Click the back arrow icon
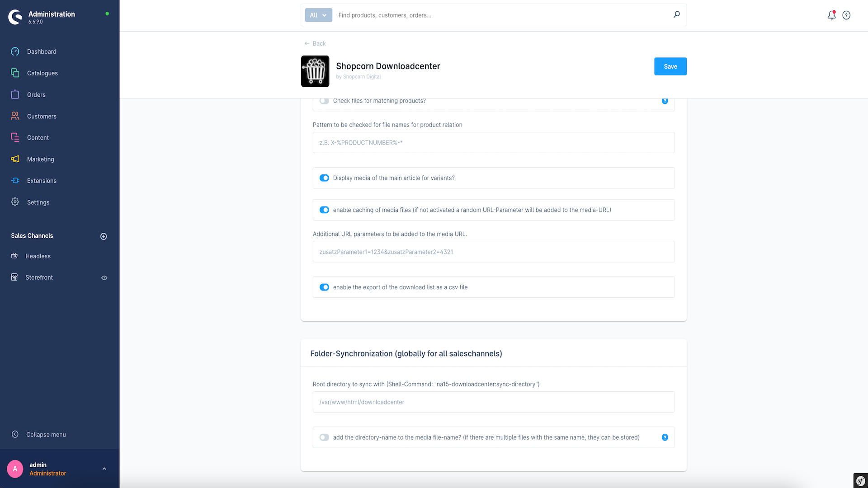This screenshot has width=868, height=488. 307,43
